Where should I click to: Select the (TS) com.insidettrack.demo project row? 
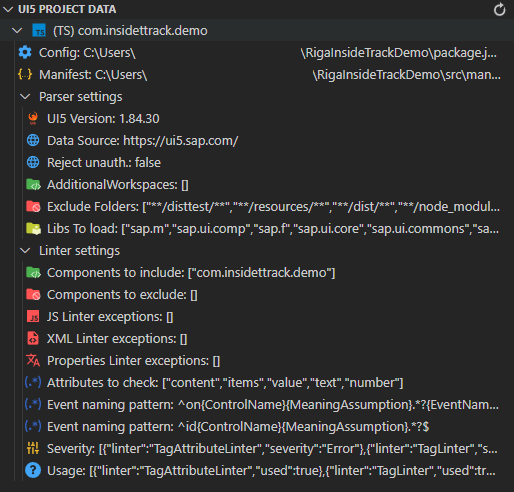(257, 31)
